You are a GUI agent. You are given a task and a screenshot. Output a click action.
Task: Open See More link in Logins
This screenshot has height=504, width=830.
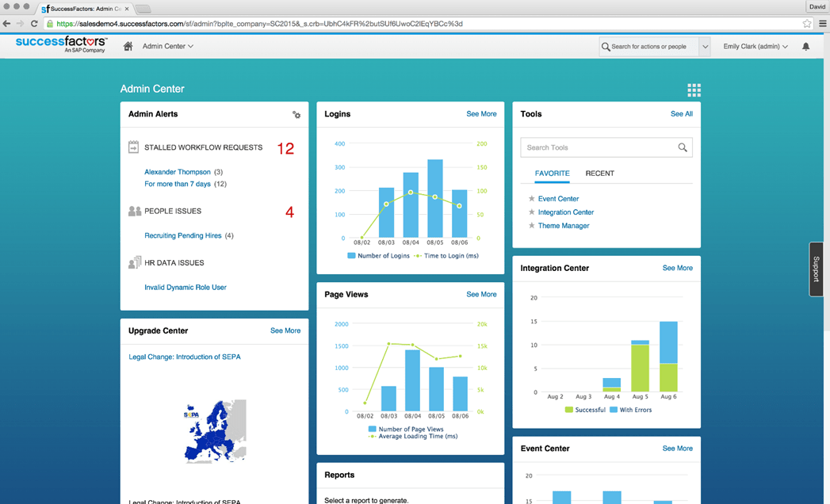click(481, 114)
